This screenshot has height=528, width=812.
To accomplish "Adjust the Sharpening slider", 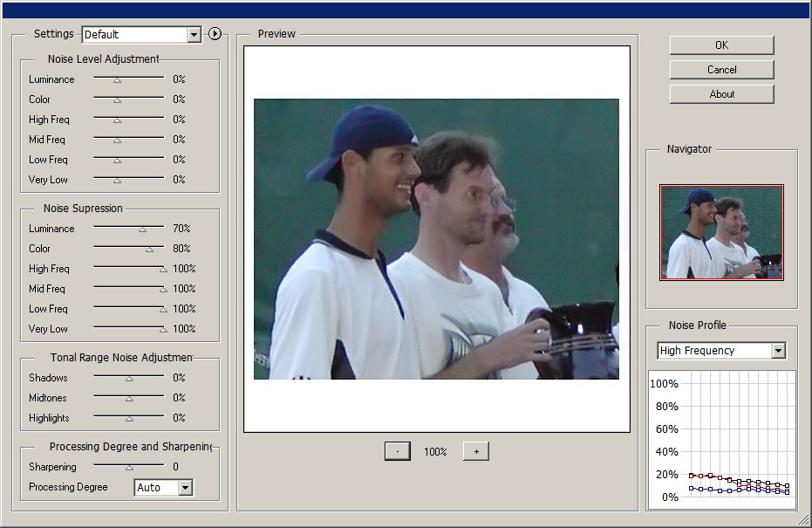I will (128, 467).
